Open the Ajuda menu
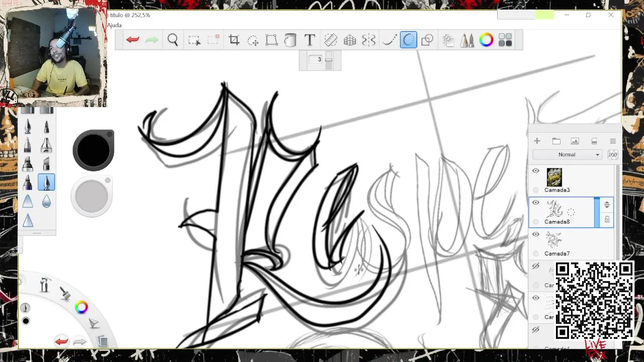 114,25
